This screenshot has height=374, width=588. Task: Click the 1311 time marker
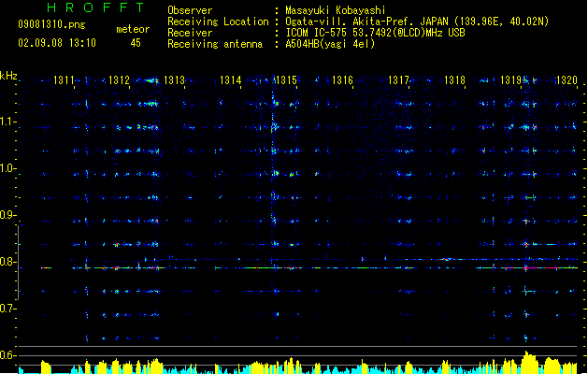click(64, 79)
